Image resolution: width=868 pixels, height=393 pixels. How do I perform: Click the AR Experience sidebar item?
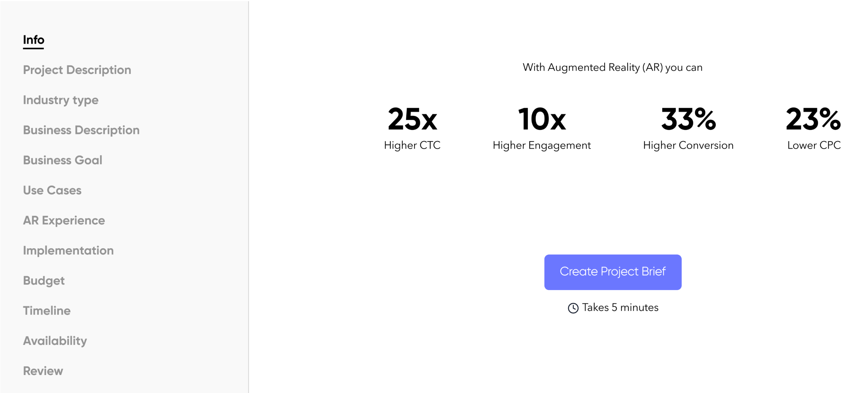coord(63,220)
